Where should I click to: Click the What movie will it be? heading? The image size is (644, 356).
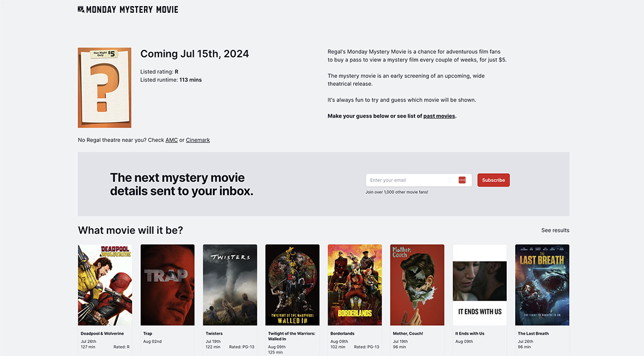(x=130, y=230)
